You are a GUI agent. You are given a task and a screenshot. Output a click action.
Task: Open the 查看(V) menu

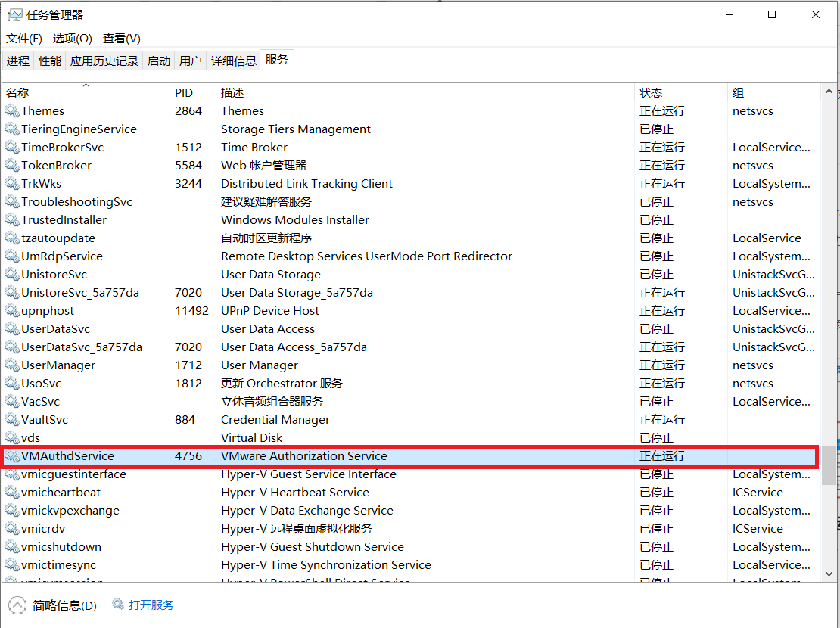121,39
